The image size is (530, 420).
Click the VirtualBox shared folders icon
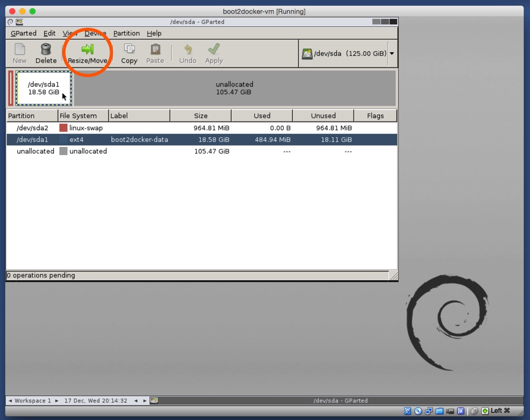(x=439, y=411)
